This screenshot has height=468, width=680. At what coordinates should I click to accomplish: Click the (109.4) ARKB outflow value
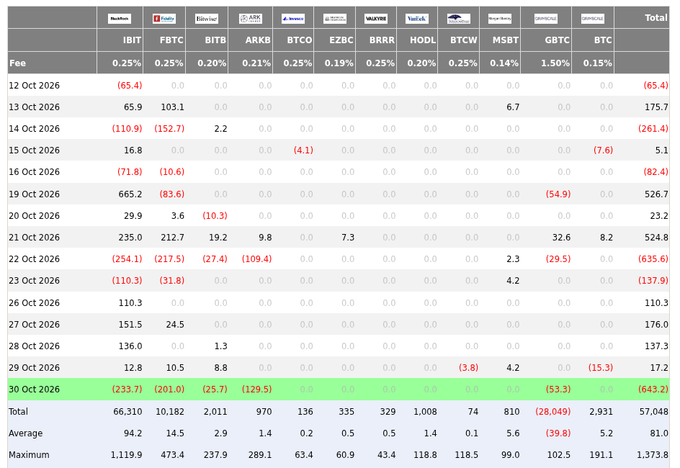(257, 259)
